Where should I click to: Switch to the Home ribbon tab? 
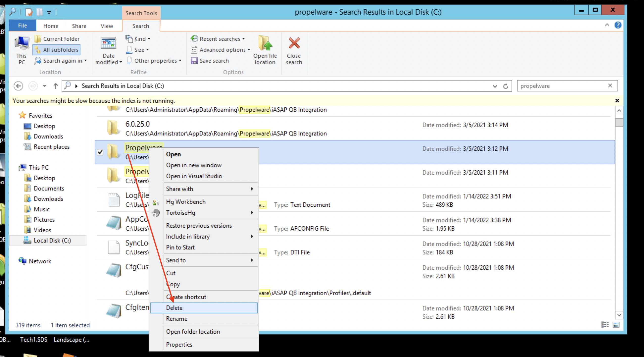[x=50, y=26]
